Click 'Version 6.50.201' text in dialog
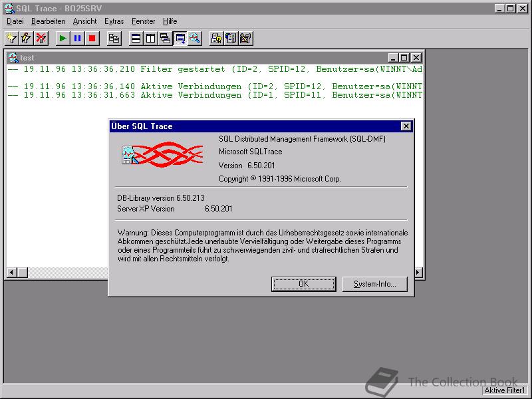The image size is (532, 399). (x=247, y=166)
